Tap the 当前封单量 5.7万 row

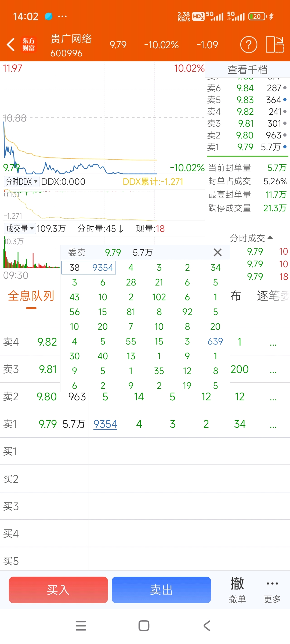[247, 168]
